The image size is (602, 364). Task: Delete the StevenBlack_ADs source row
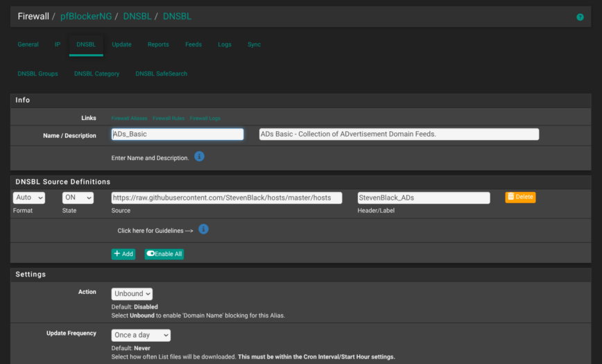[520, 197]
